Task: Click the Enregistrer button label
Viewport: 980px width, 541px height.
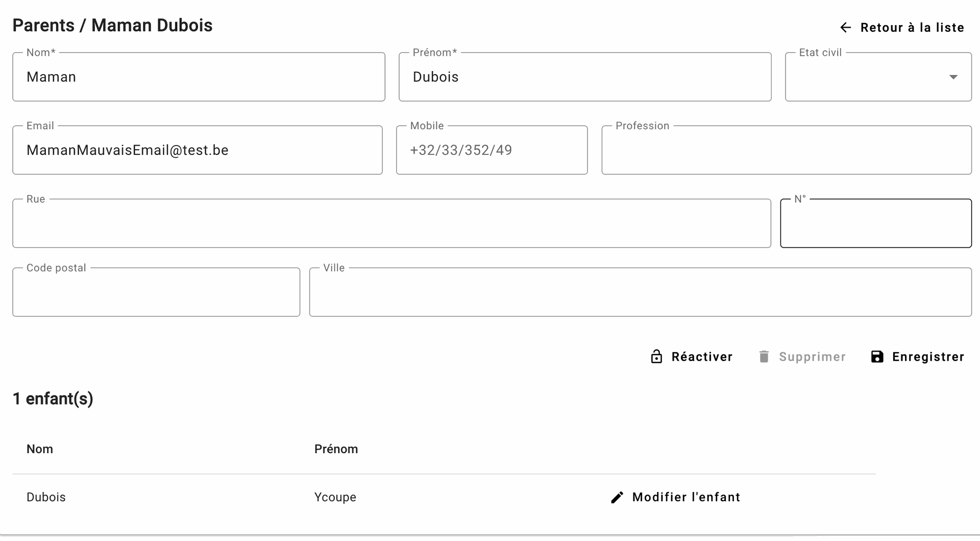Action: point(928,357)
